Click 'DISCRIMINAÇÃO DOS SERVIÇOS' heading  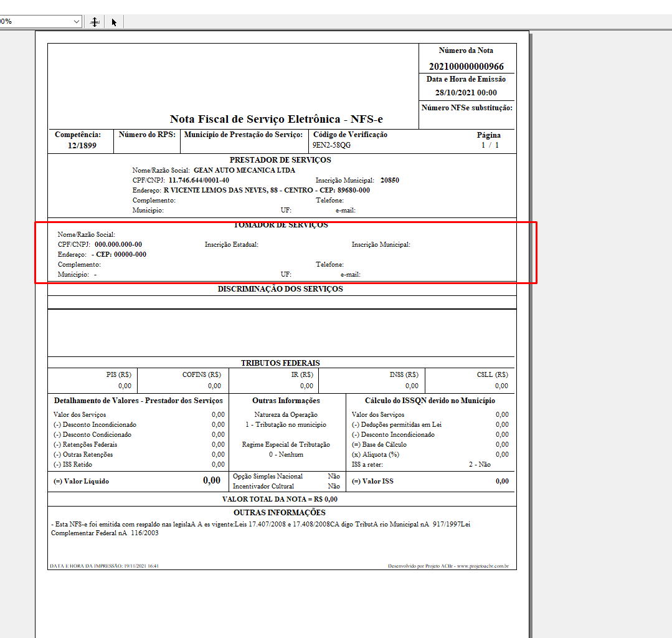click(x=280, y=289)
